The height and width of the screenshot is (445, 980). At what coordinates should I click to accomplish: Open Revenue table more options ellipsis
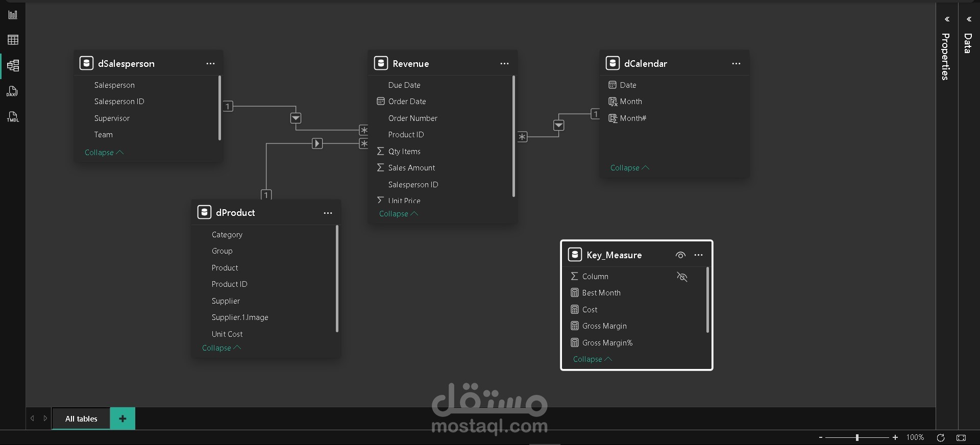point(504,64)
